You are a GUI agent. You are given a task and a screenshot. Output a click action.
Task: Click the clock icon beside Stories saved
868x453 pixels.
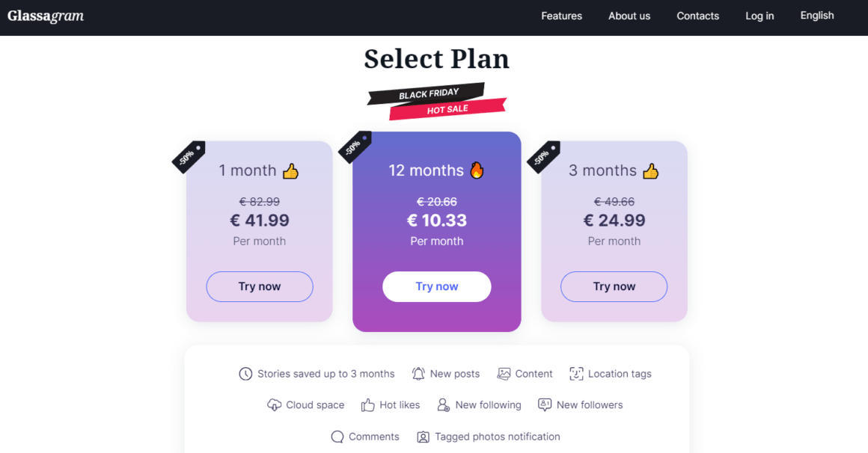(245, 374)
